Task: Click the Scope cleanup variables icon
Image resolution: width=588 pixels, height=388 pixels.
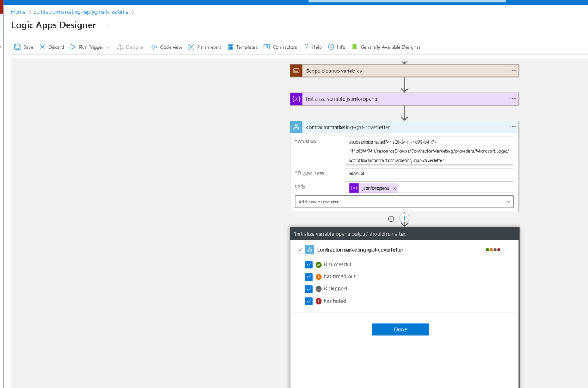Action: [296, 71]
